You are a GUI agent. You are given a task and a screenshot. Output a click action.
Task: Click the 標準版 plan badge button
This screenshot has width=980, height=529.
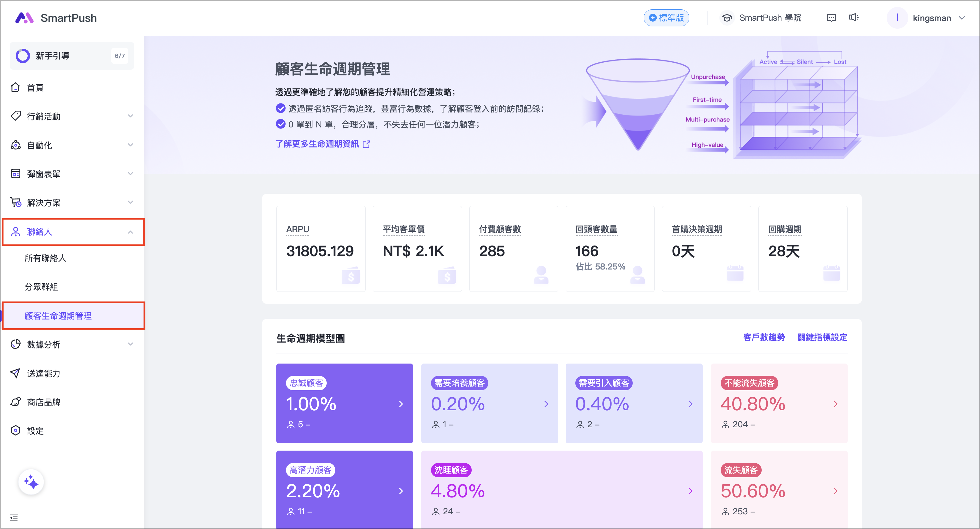(x=666, y=17)
